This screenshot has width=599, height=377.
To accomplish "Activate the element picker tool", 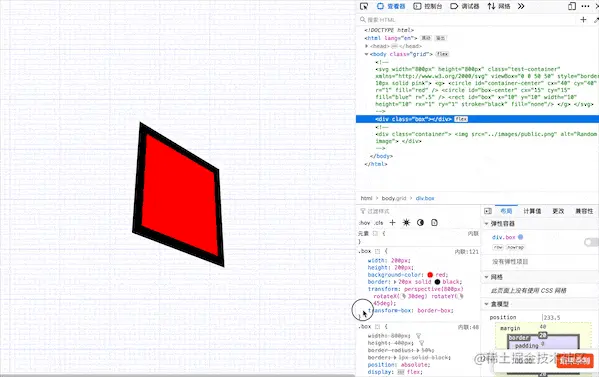I will point(364,6).
